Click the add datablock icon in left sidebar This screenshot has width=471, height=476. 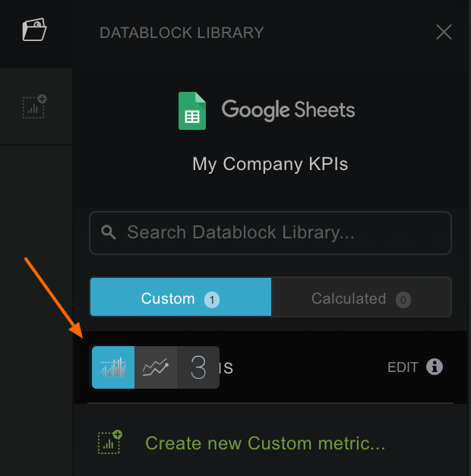[34, 106]
